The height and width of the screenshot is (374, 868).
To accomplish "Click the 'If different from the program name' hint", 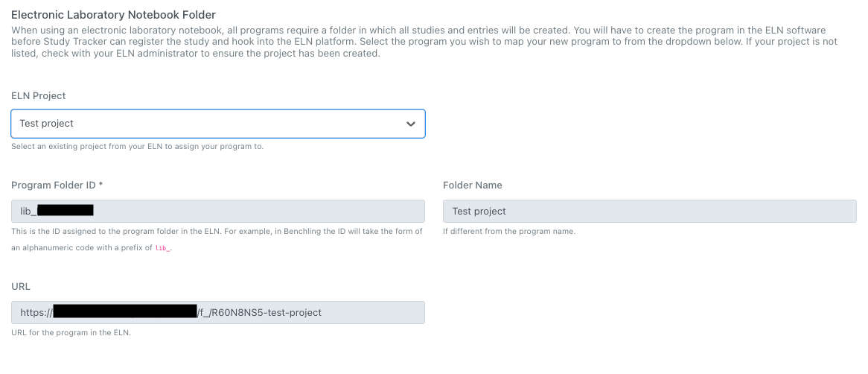I will pyautogui.click(x=509, y=232).
